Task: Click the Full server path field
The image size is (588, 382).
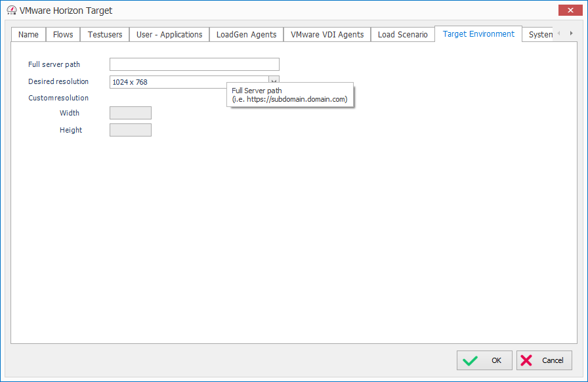Action: click(x=194, y=64)
